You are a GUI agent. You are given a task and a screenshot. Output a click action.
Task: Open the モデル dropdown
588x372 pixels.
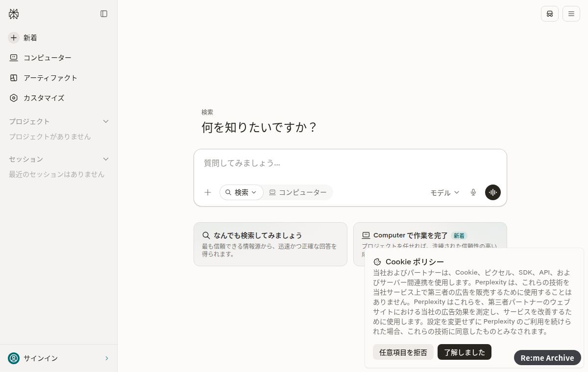[445, 192]
